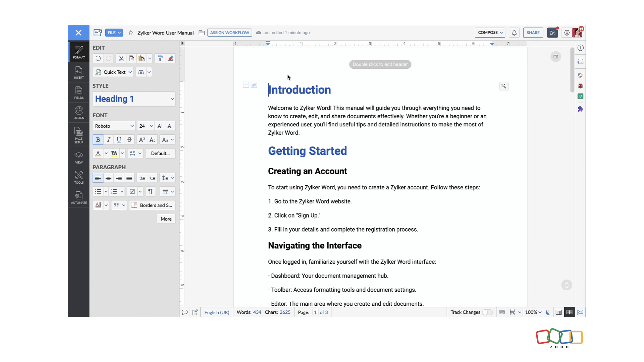Click the Cut scissors icon

point(121,59)
